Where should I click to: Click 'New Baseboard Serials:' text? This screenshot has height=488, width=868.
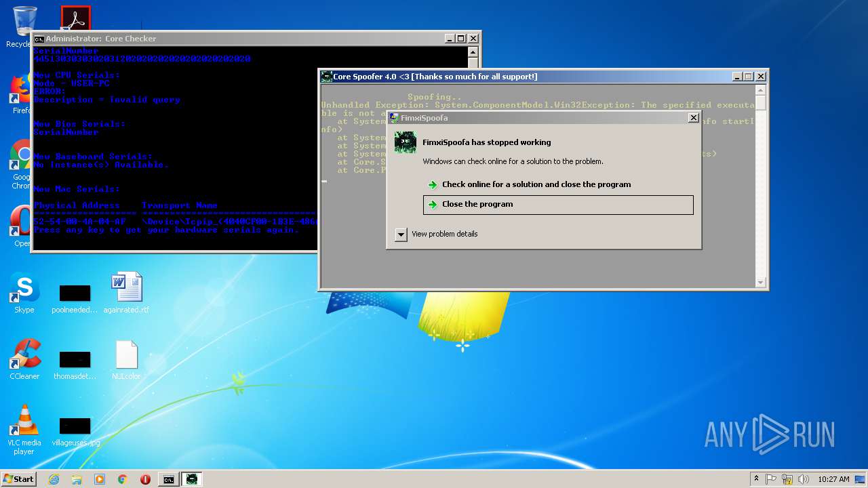[93, 157]
